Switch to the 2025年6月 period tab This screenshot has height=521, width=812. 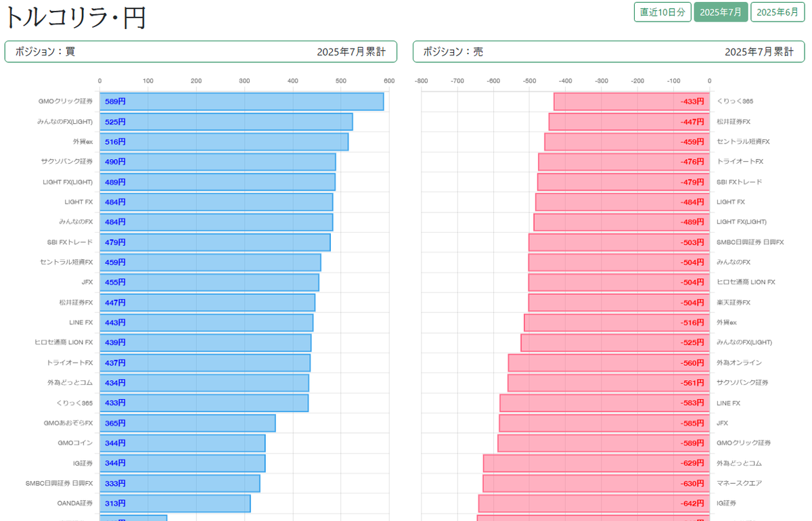777,12
